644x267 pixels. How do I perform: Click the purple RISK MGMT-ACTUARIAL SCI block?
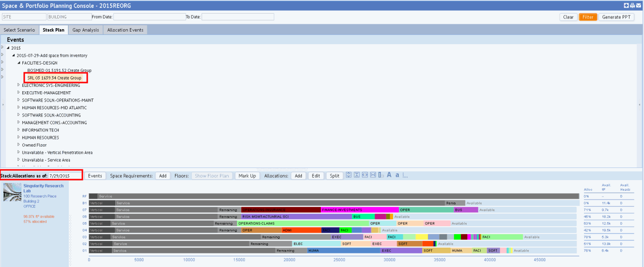297,217
